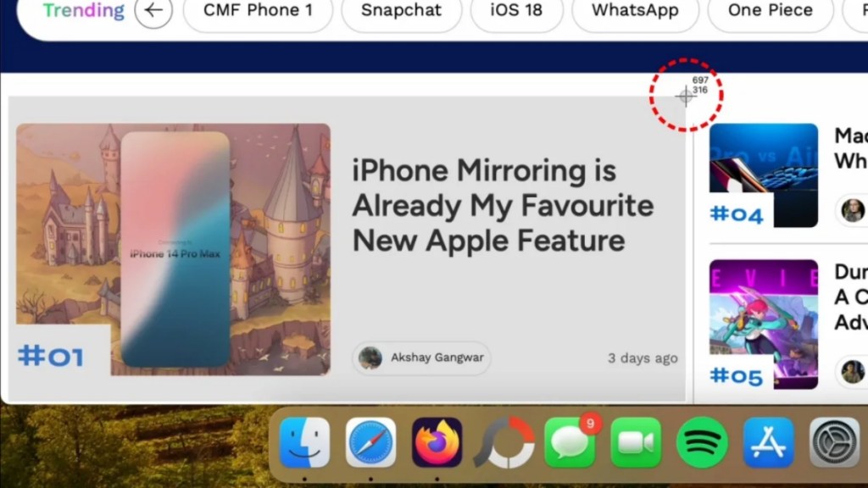Viewport: 868px width, 488px height.
Task: Open the App Store dock icon
Action: 768,442
